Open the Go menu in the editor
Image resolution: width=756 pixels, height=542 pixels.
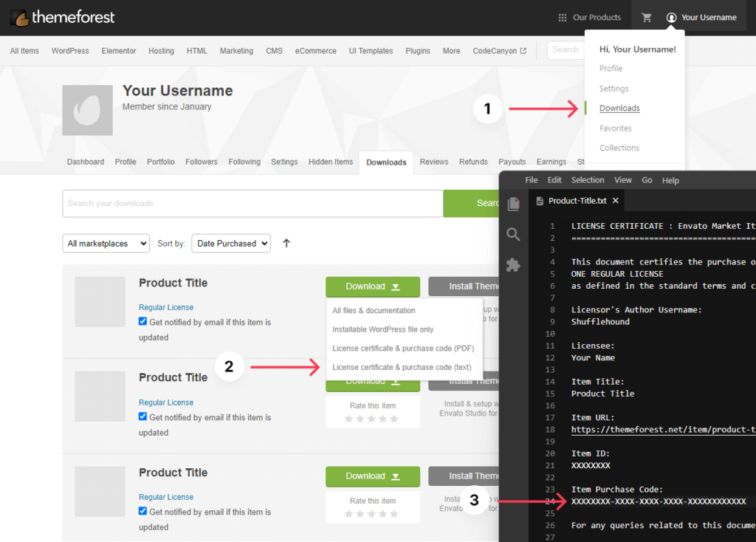pos(647,180)
